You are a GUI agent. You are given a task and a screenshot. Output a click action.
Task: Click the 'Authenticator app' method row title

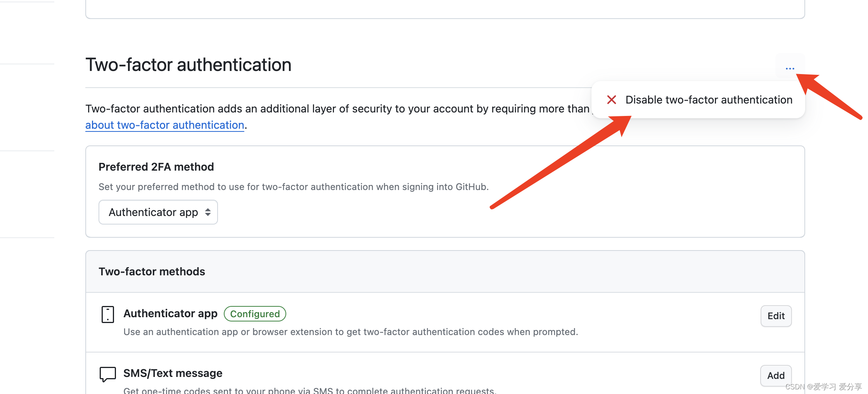pos(170,313)
